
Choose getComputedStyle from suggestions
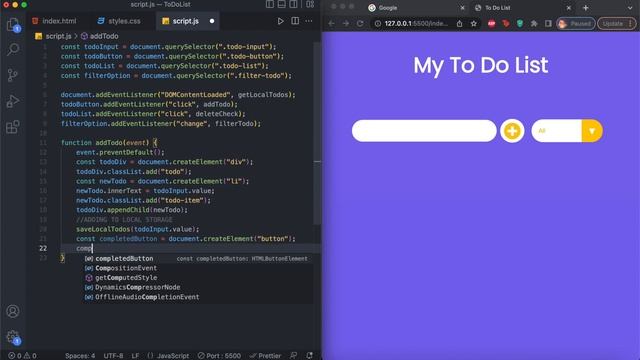(198, 278)
